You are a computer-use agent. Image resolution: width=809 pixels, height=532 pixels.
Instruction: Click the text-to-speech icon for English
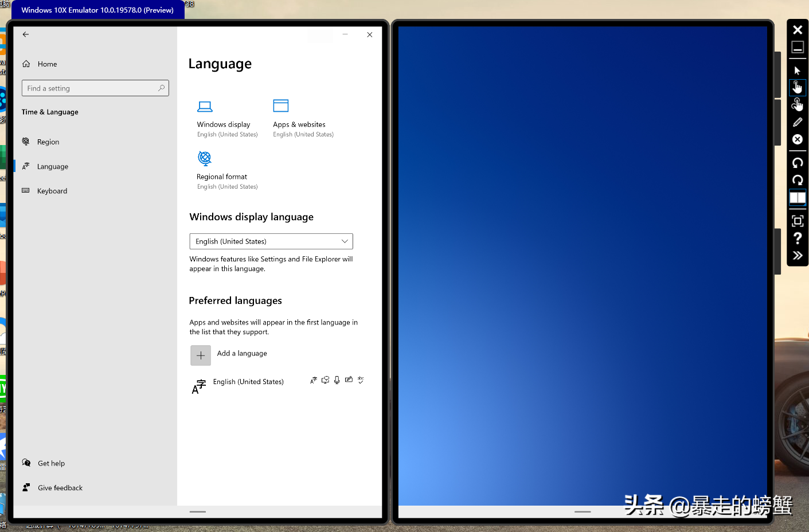[325, 380]
